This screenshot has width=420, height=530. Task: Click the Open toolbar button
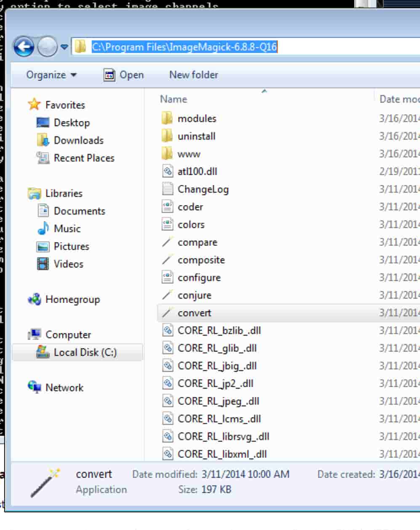124,75
